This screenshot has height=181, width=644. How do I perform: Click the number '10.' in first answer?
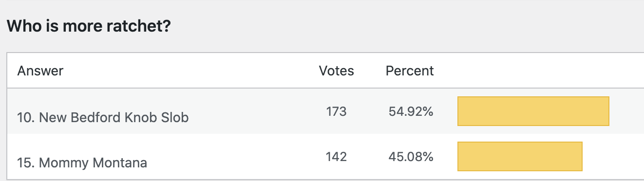(x=26, y=117)
